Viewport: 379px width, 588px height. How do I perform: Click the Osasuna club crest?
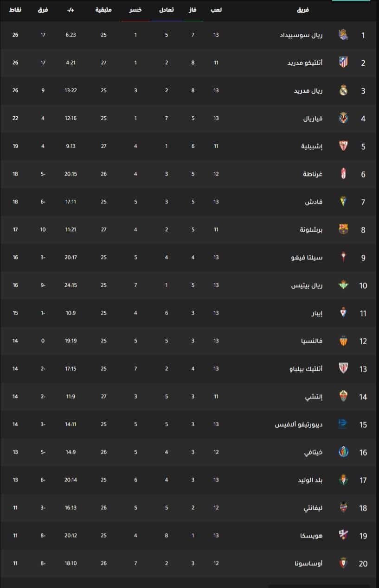coord(343,563)
